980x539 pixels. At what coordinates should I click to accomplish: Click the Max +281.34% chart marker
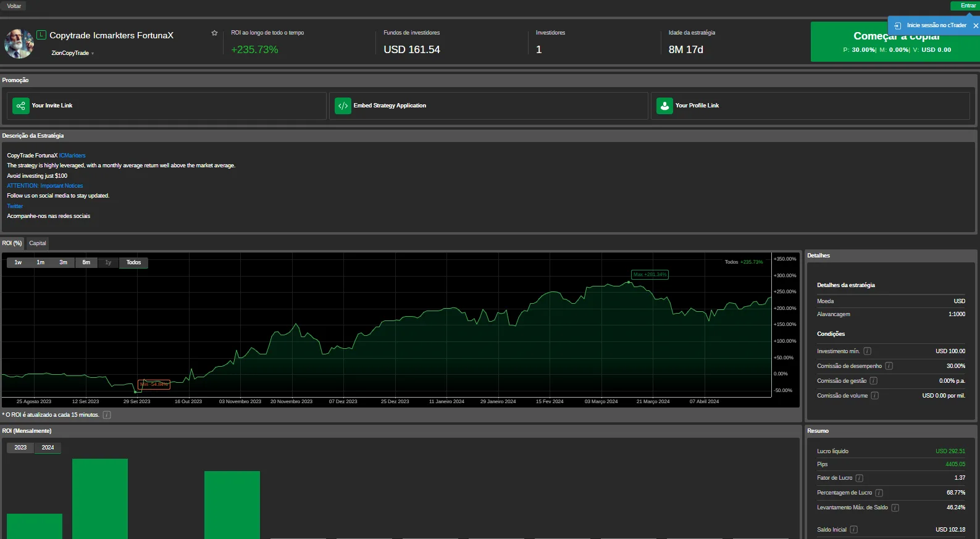(650, 275)
